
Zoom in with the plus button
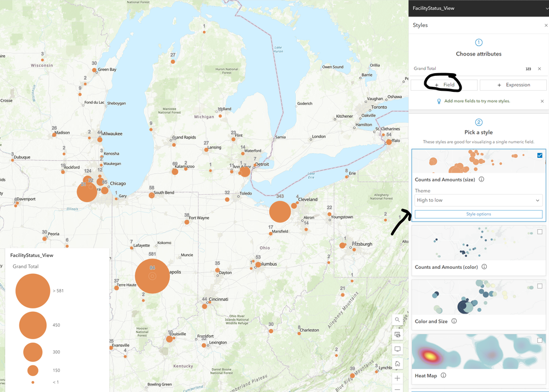(397, 378)
